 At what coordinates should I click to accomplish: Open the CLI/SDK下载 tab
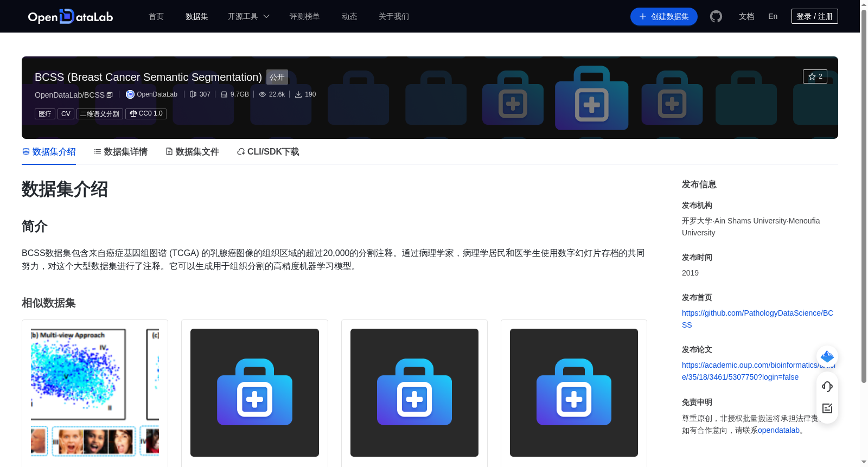pyautogui.click(x=268, y=152)
